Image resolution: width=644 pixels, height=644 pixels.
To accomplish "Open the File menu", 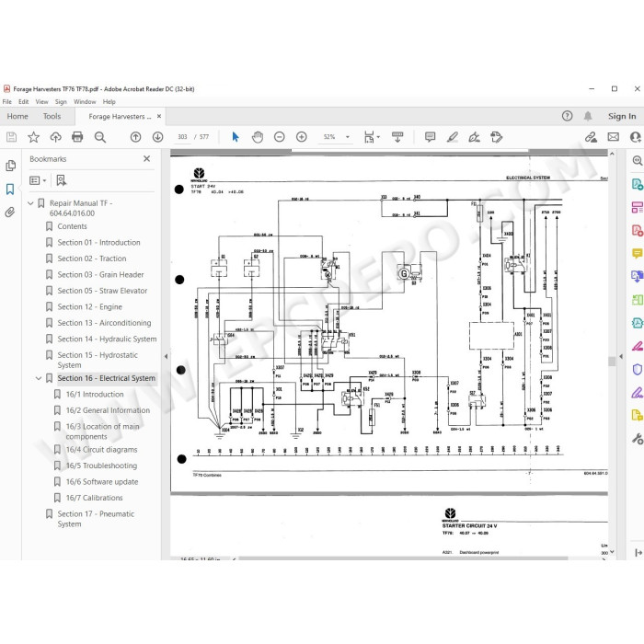I will point(7,101).
